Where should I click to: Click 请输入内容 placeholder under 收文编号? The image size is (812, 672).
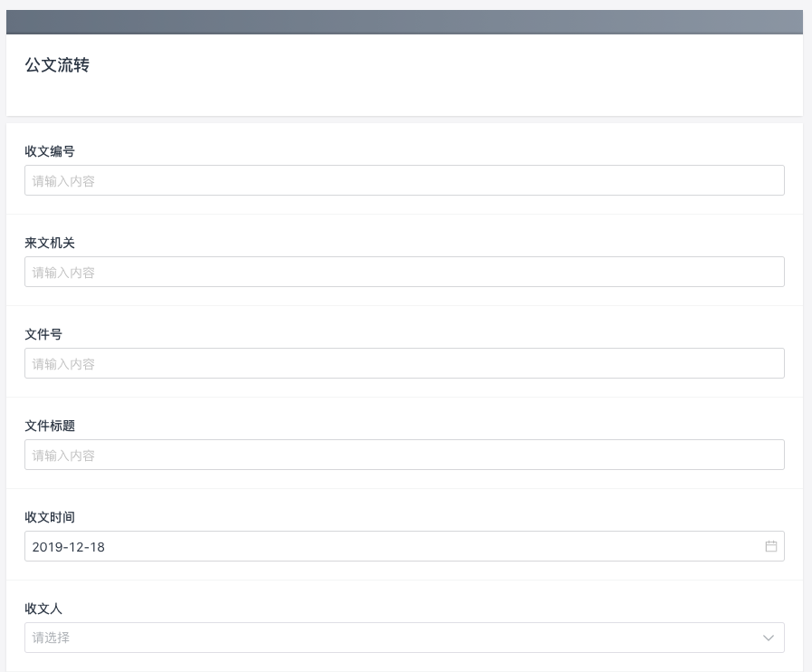[63, 181]
